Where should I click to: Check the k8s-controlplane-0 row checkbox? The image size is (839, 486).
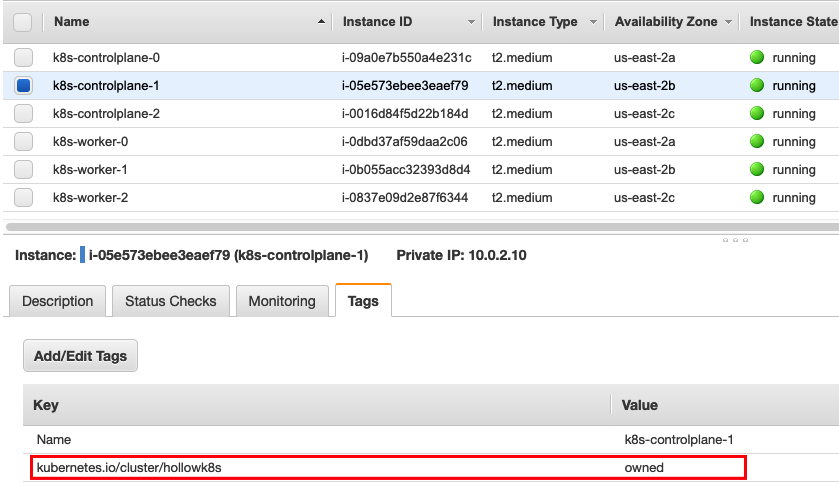[23, 58]
